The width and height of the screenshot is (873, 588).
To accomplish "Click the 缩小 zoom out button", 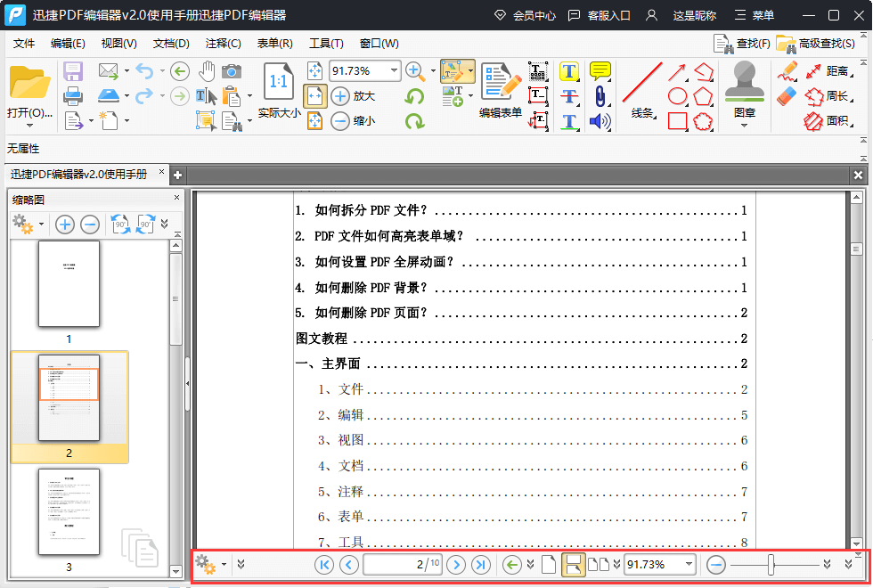I will [x=353, y=121].
